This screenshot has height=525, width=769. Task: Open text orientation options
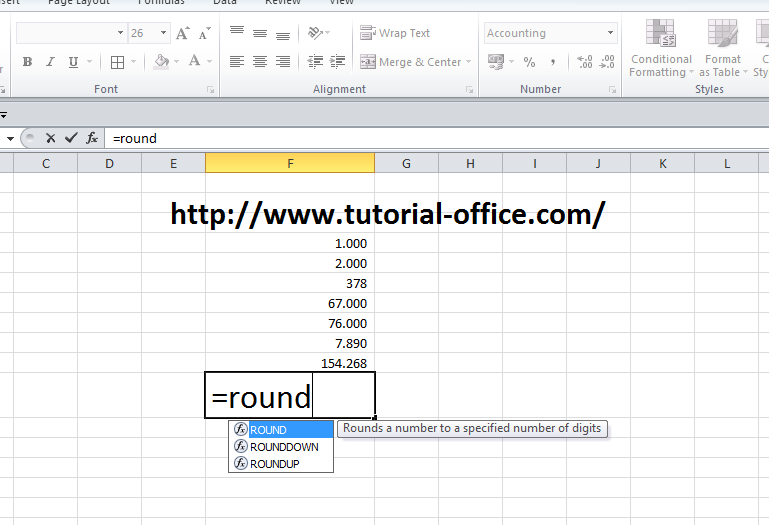(318, 33)
